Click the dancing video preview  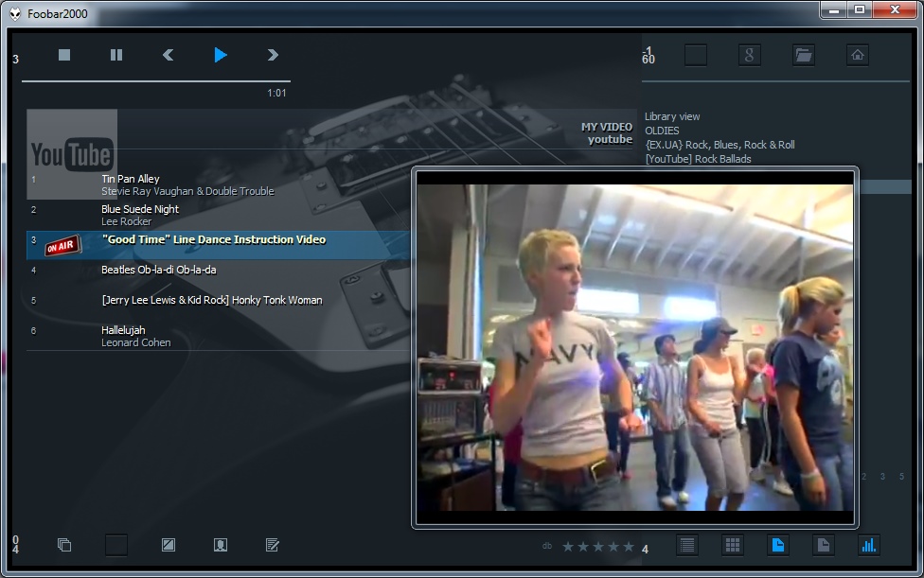tap(635, 347)
